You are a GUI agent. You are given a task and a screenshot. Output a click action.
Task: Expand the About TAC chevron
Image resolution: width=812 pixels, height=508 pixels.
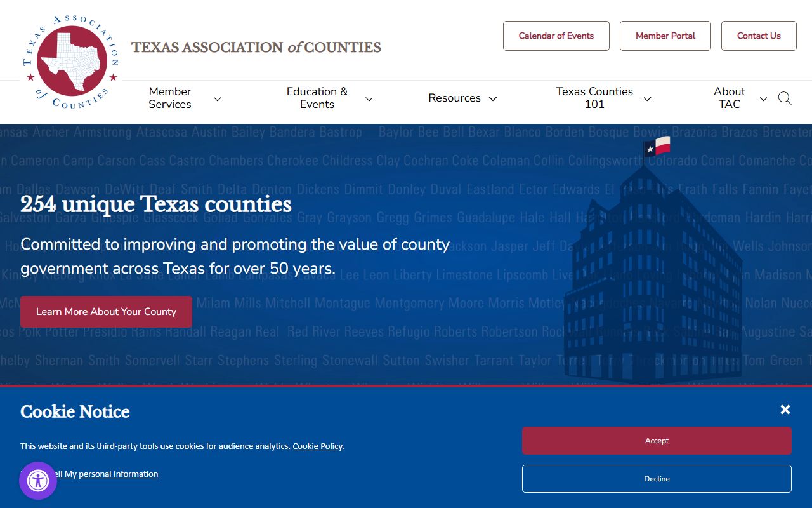click(763, 98)
